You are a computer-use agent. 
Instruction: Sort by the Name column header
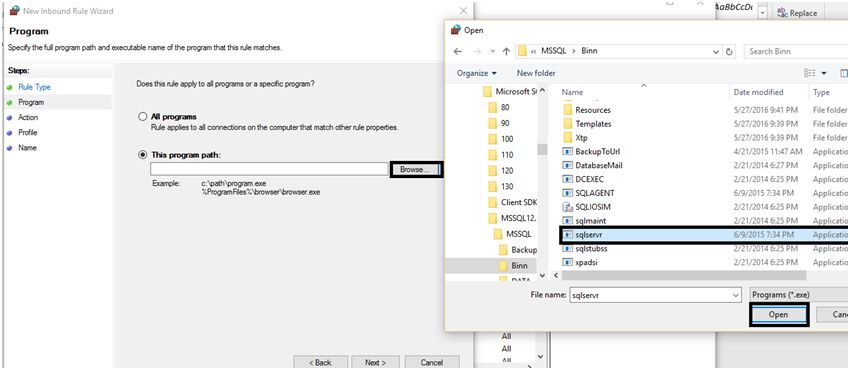[x=572, y=92]
